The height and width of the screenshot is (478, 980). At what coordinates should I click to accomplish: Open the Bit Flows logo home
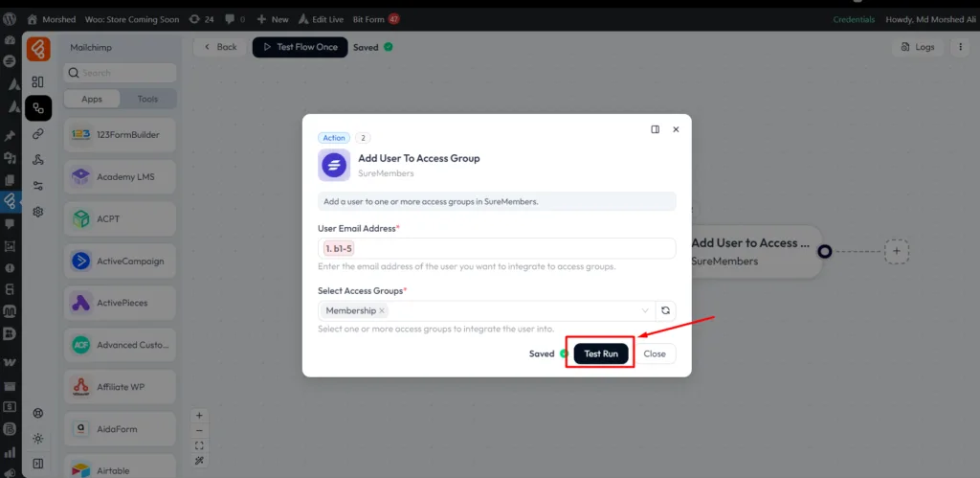point(38,49)
